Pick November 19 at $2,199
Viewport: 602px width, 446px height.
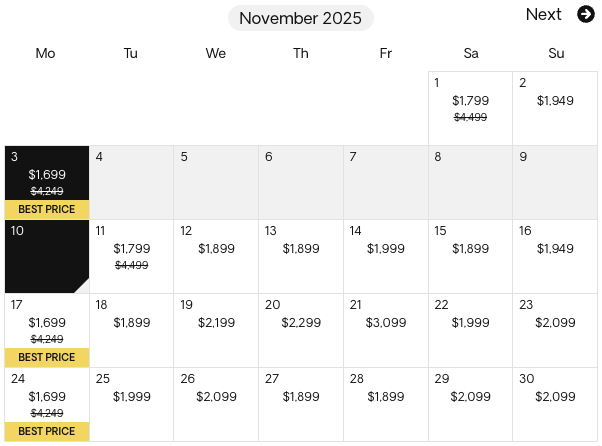click(x=216, y=330)
